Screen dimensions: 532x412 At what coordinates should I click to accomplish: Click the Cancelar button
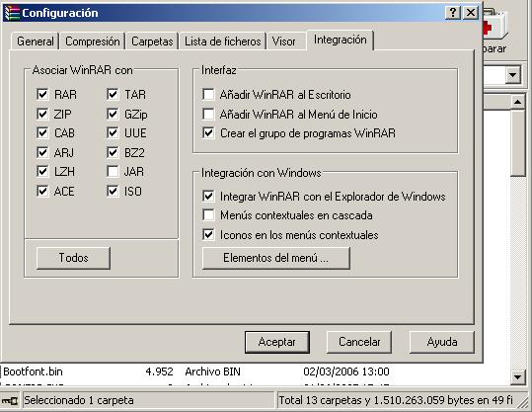pos(359,342)
